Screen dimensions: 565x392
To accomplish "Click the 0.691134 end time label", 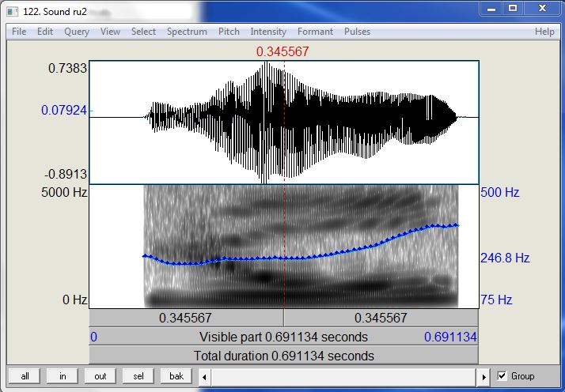I will [450, 337].
